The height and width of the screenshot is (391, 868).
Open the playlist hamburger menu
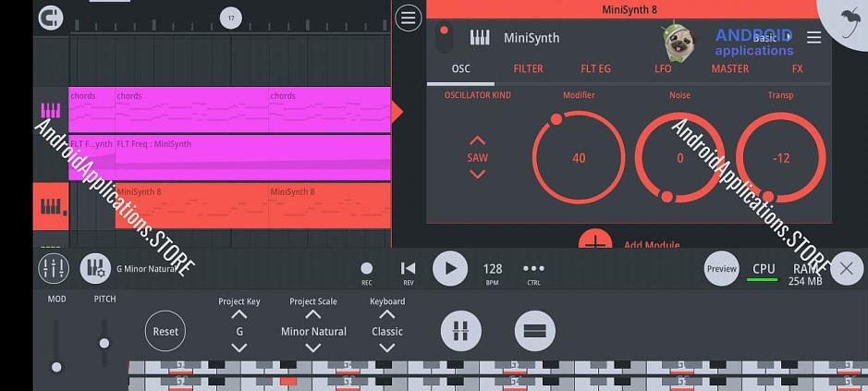[x=408, y=18]
